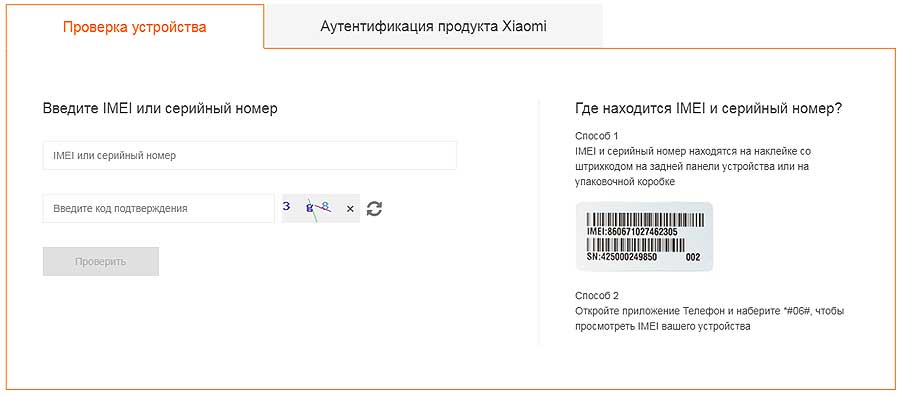Click the digit 3 in the captcha

(x=286, y=207)
